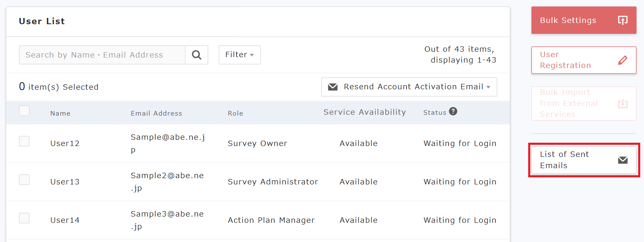Open the Filter dropdown
644x242 pixels.
click(240, 55)
